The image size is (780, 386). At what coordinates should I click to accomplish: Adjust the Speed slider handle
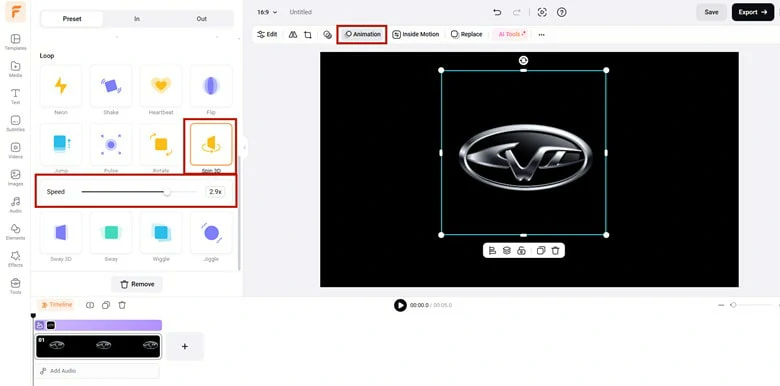tap(167, 192)
